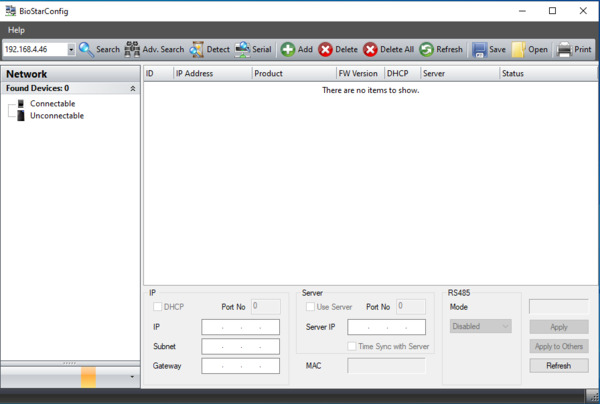Sort by FW Version column header
The width and height of the screenshot is (600, 404).
tap(360, 73)
